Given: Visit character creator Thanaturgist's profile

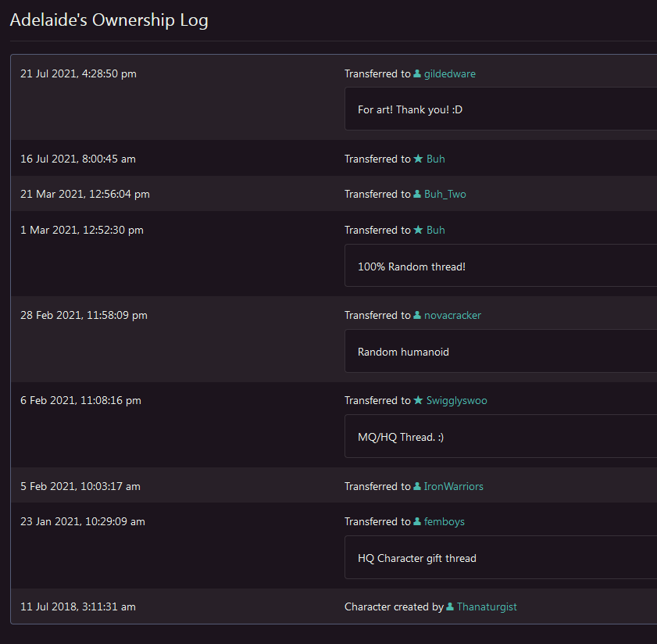Looking at the screenshot, I should point(487,607).
